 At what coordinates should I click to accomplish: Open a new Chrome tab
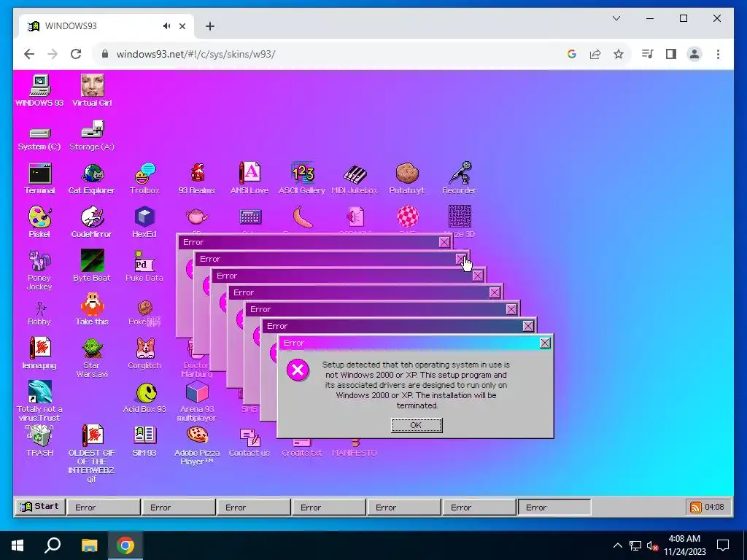point(210,26)
